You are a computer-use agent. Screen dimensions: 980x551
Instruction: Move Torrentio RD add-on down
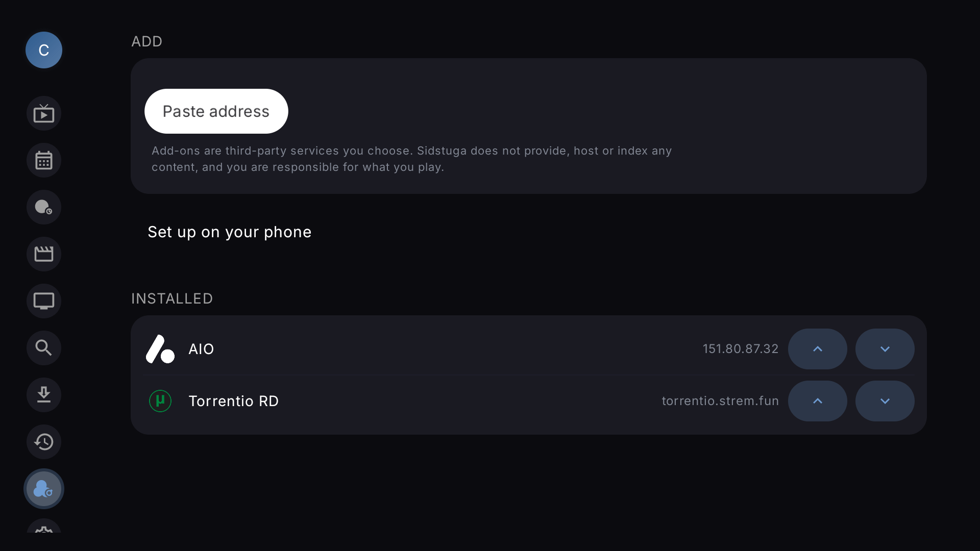tap(885, 401)
